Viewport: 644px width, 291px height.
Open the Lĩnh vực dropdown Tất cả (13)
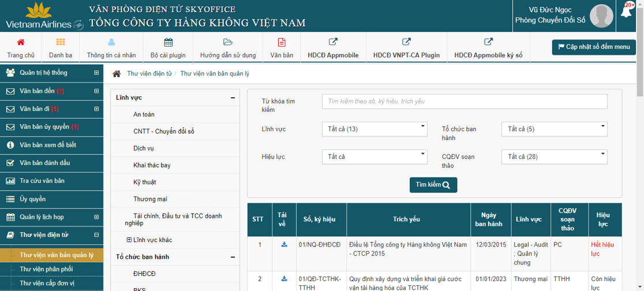point(375,129)
